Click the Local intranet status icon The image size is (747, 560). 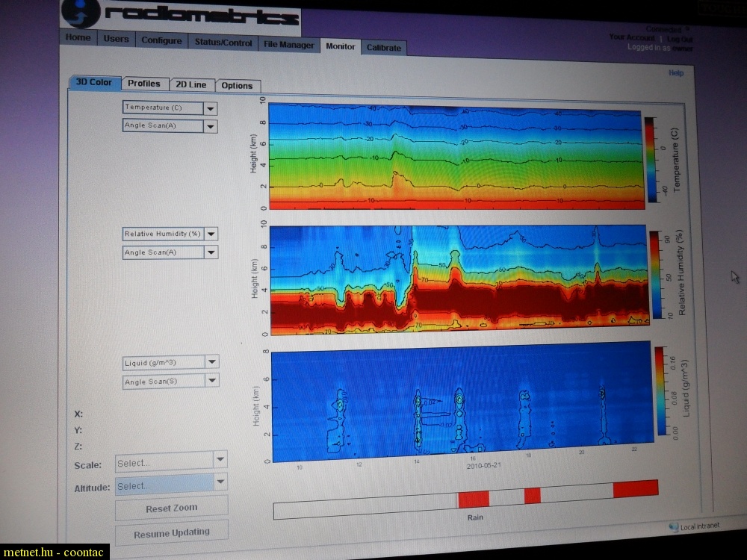673,527
